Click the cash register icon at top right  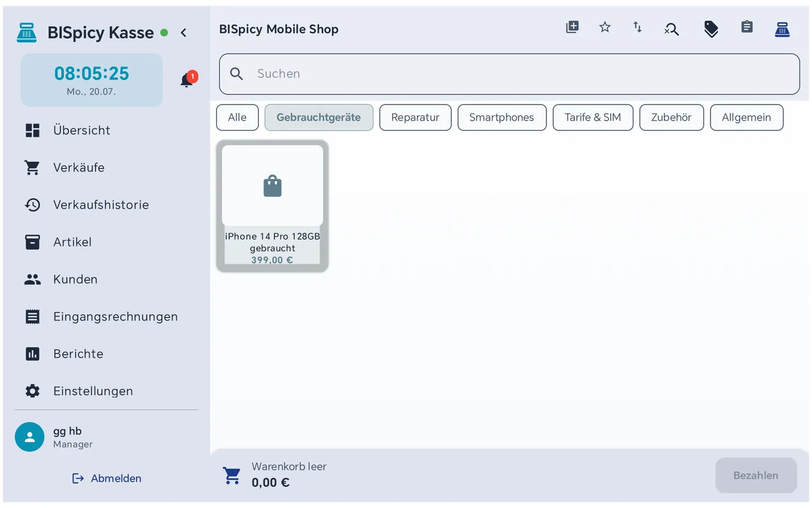coord(782,28)
